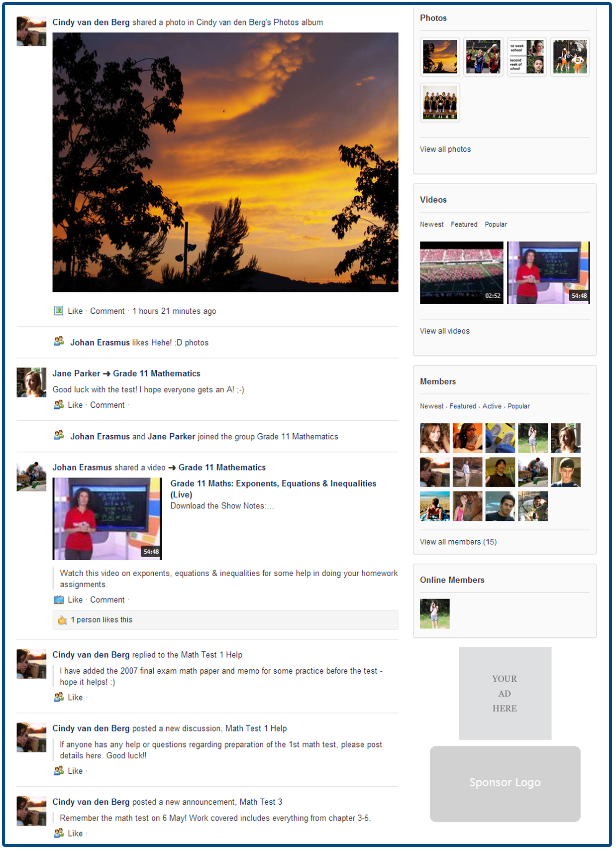616x851 pixels.
Task: Switch to Featured videos
Action: (464, 225)
